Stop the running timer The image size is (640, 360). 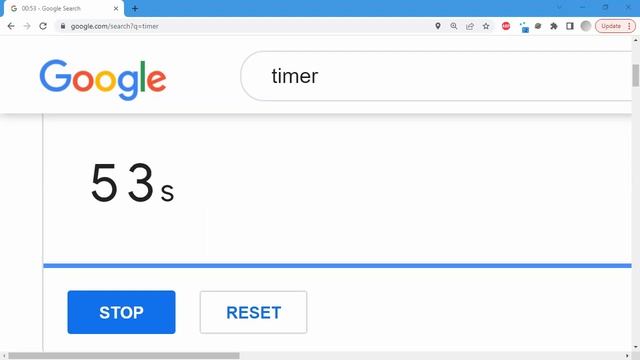[x=121, y=312]
